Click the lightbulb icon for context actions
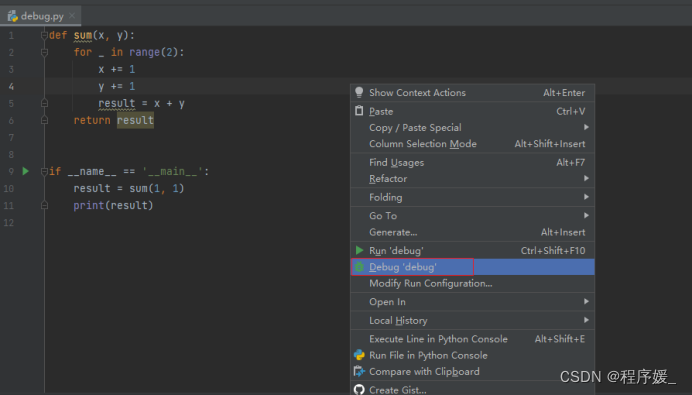 [359, 92]
